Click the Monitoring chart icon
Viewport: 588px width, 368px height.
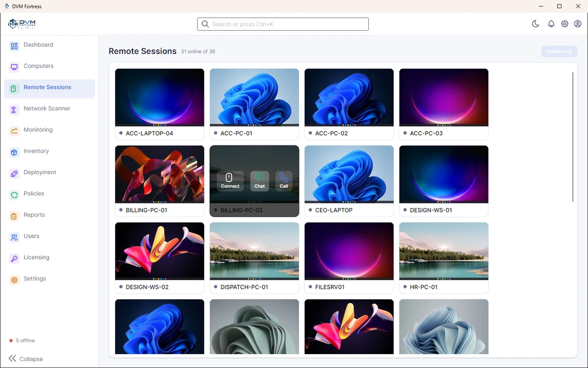(14, 131)
